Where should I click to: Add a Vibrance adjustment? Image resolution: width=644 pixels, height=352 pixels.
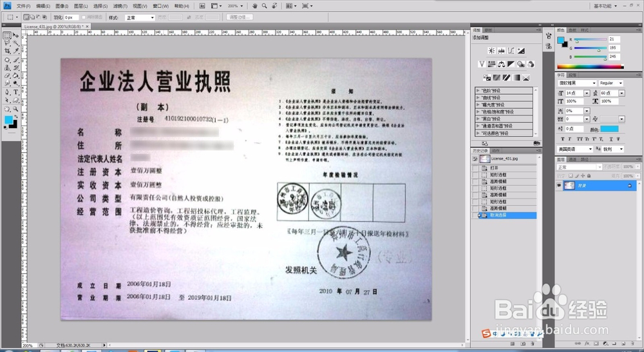(482, 64)
